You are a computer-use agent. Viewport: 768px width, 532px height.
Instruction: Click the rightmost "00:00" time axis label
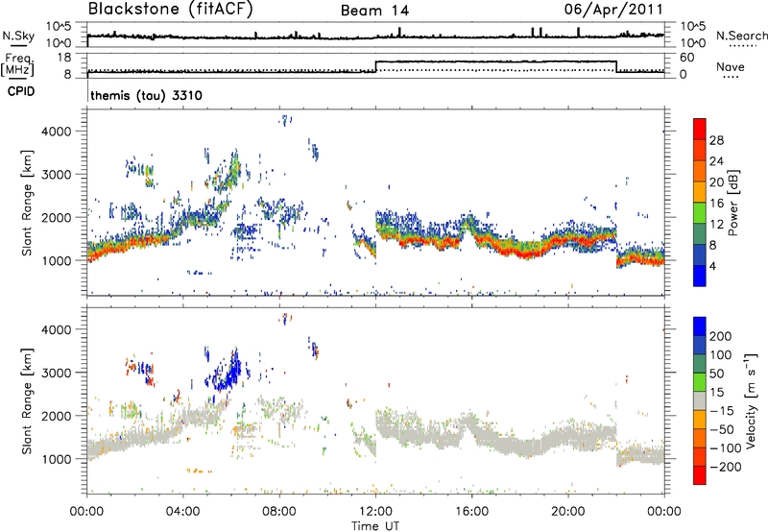(x=663, y=512)
